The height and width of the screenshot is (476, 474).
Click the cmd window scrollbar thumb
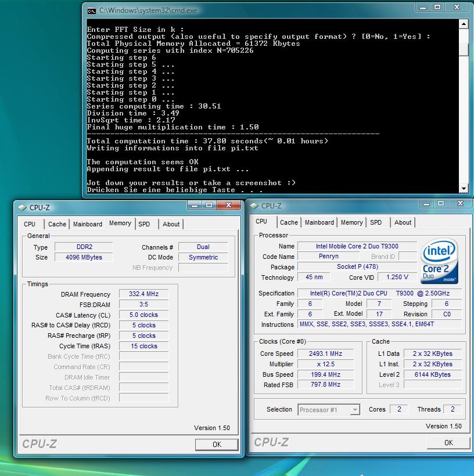[x=464, y=49]
